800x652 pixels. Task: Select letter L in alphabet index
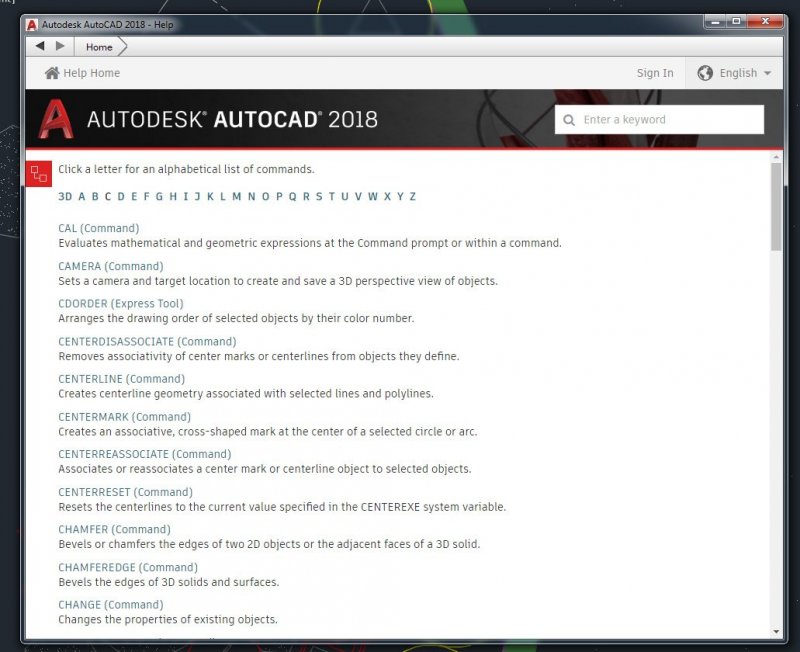223,196
